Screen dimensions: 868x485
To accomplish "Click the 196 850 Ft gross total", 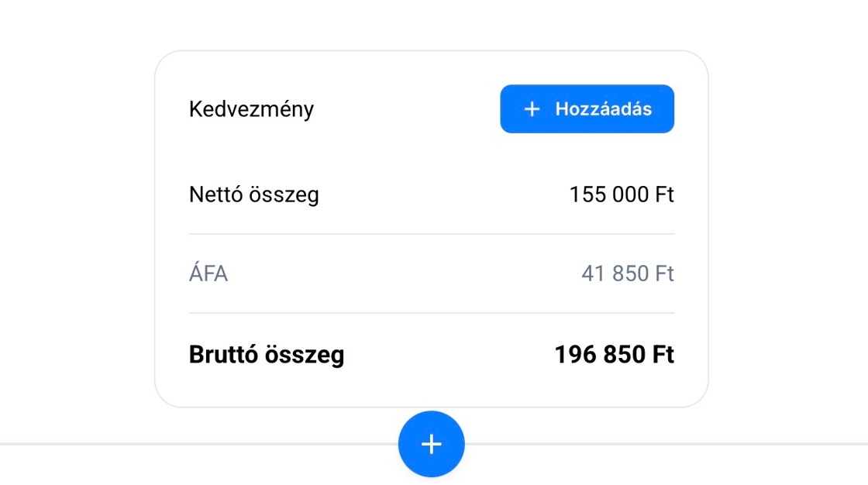I will click(x=614, y=355).
